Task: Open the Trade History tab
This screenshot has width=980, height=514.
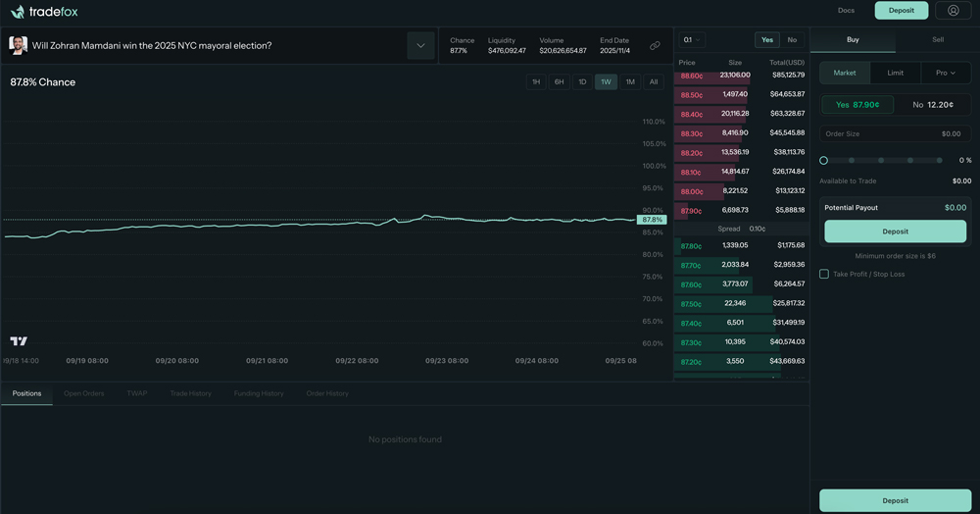Action: [x=190, y=393]
